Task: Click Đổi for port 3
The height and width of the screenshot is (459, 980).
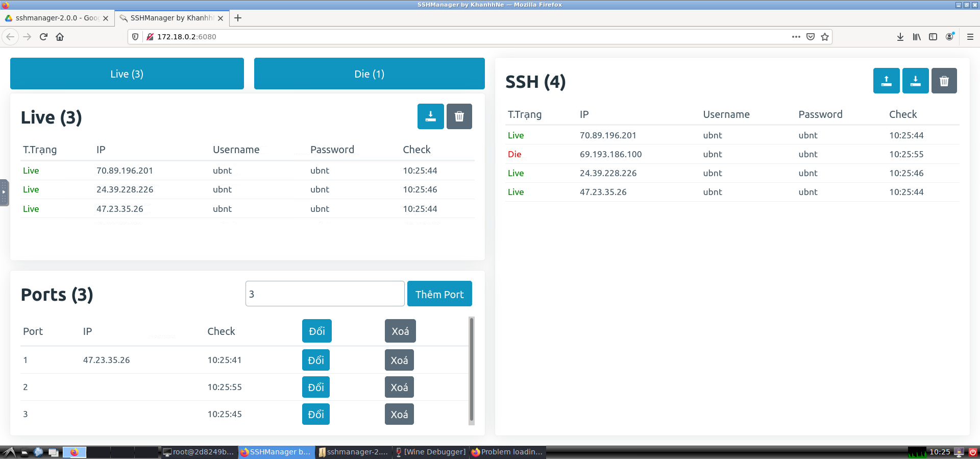Action: click(x=316, y=414)
